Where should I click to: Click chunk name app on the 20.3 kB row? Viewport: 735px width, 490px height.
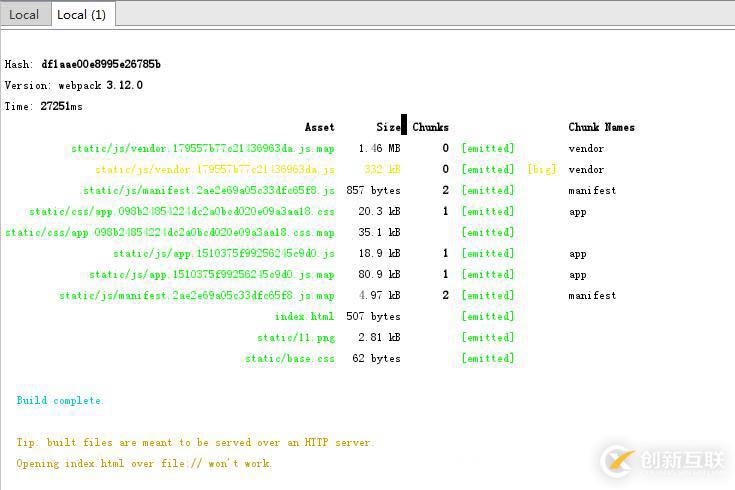pos(578,212)
